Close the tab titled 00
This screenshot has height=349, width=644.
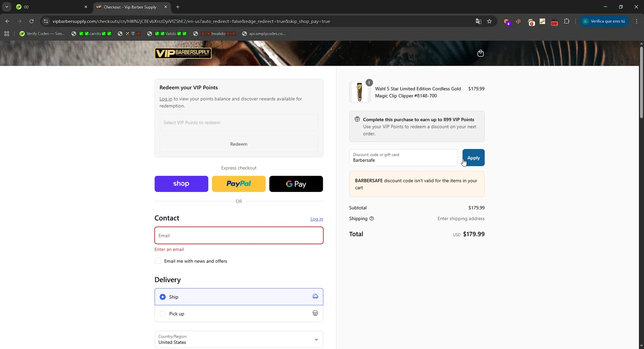click(85, 7)
